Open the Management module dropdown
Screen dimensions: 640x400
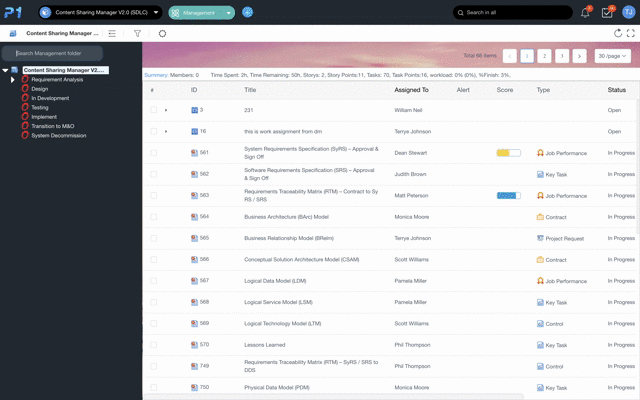tap(202, 13)
